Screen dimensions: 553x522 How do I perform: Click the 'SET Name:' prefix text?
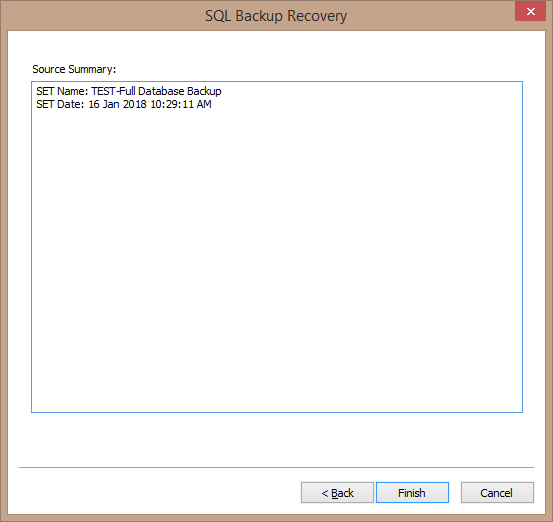(62, 91)
